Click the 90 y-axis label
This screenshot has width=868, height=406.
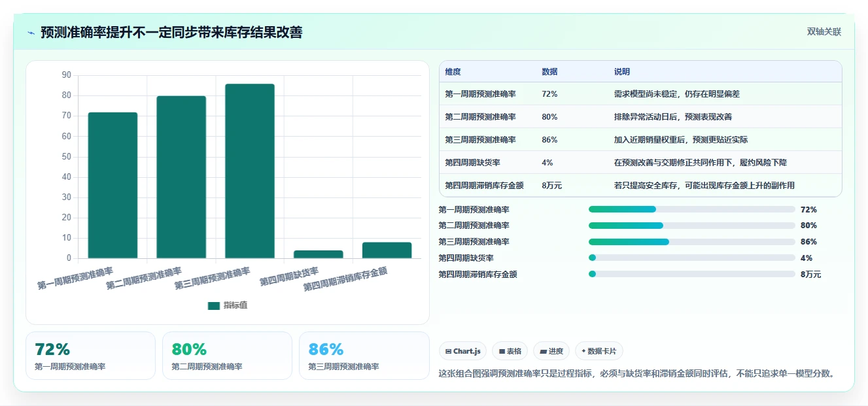point(66,75)
